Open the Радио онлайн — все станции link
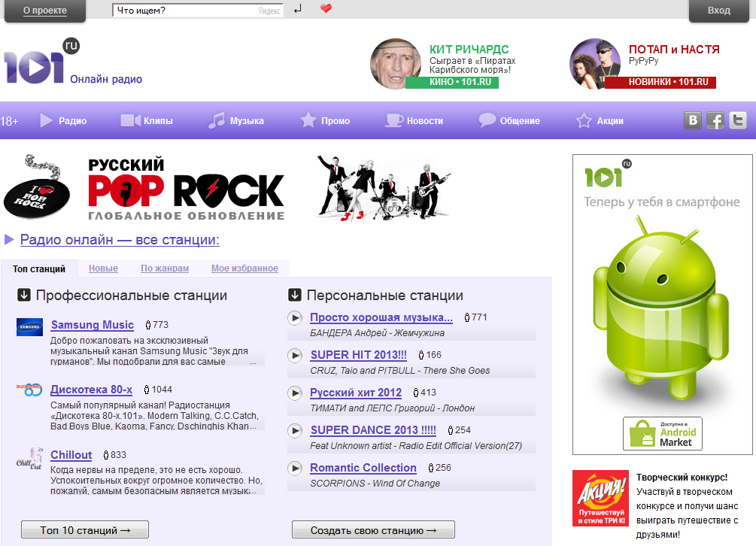This screenshot has height=546, width=756. (x=120, y=239)
